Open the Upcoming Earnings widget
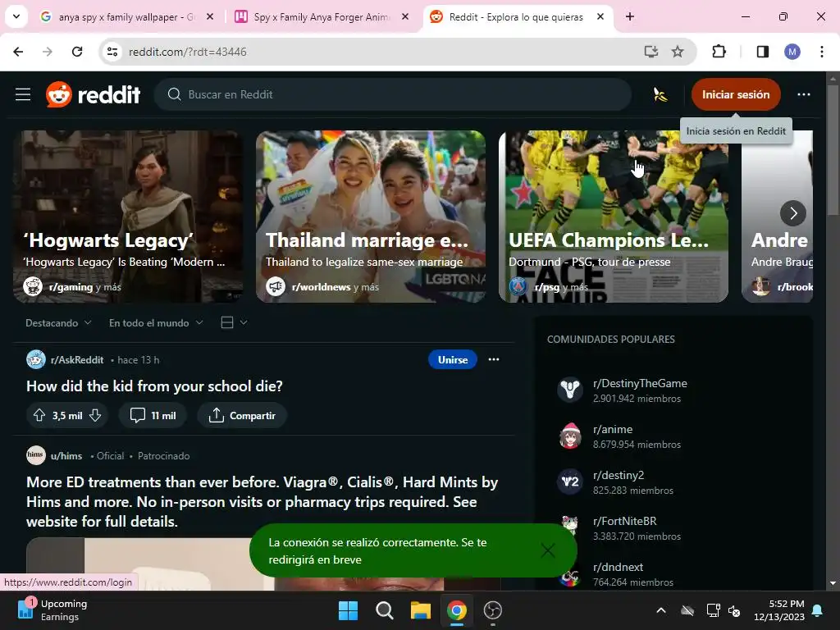Image resolution: width=840 pixels, height=630 pixels. [52, 610]
